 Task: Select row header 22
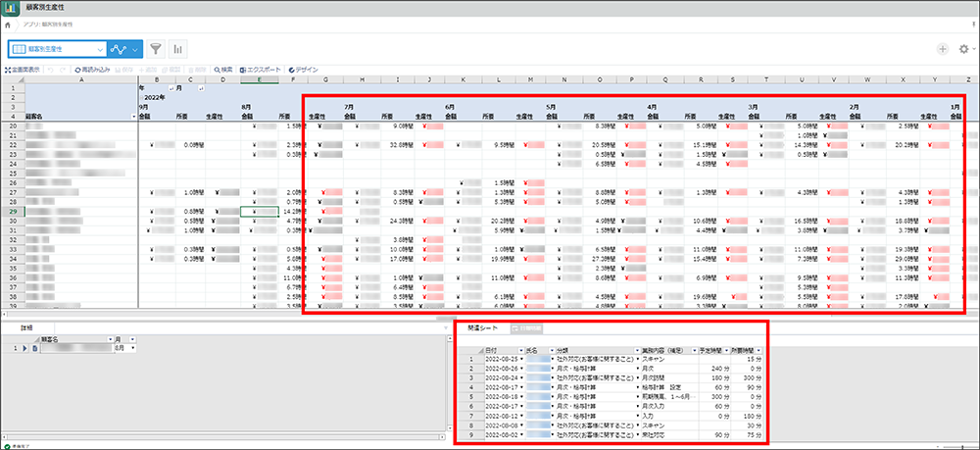[13, 145]
